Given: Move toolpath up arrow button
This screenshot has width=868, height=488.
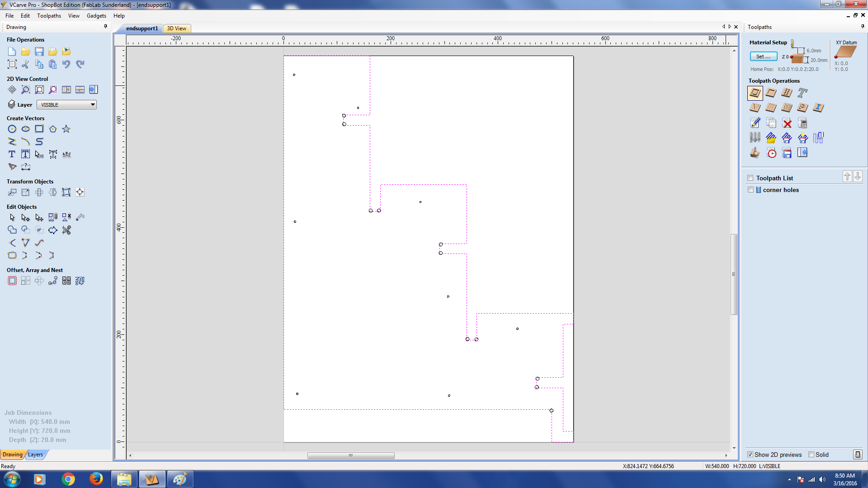Looking at the screenshot, I should point(847,176).
